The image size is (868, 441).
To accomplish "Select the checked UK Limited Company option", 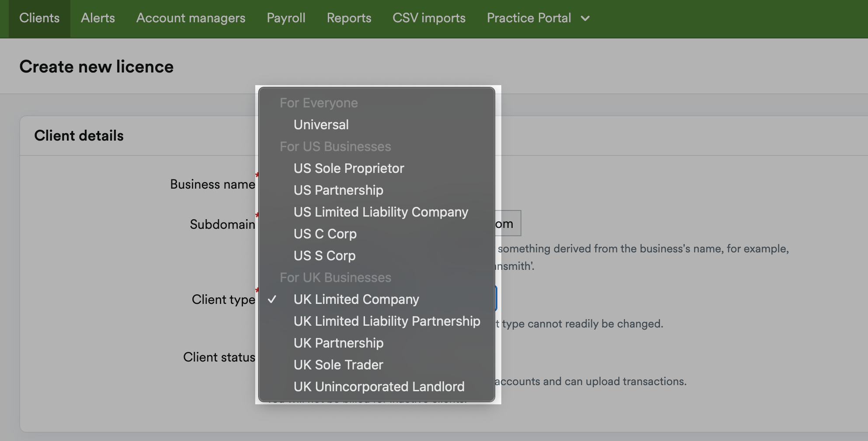I will 356,299.
